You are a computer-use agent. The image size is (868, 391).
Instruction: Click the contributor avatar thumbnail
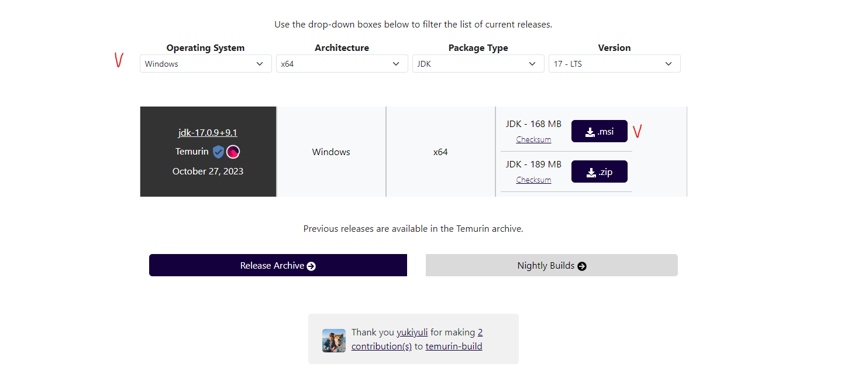334,341
